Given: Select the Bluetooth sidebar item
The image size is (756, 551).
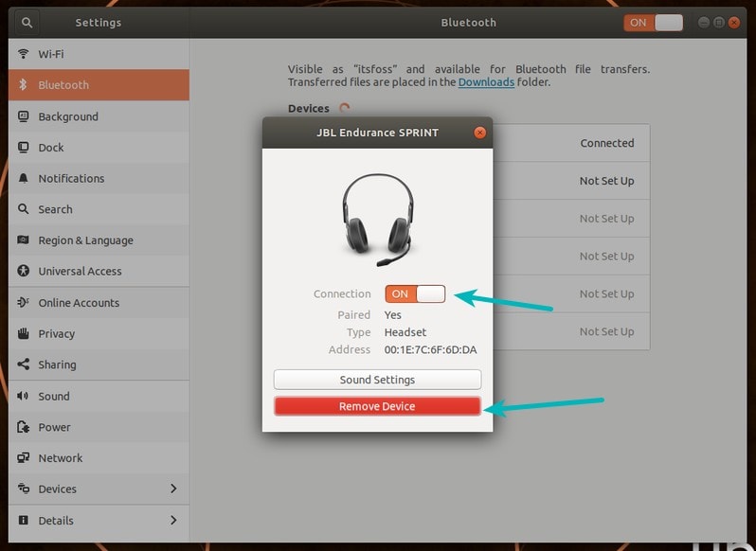Looking at the screenshot, I should (x=99, y=85).
